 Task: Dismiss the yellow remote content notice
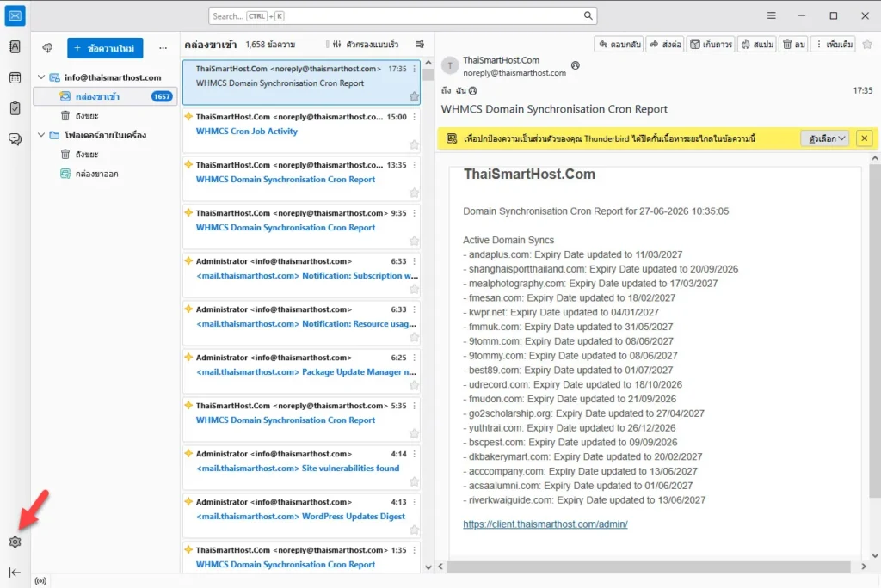(864, 138)
